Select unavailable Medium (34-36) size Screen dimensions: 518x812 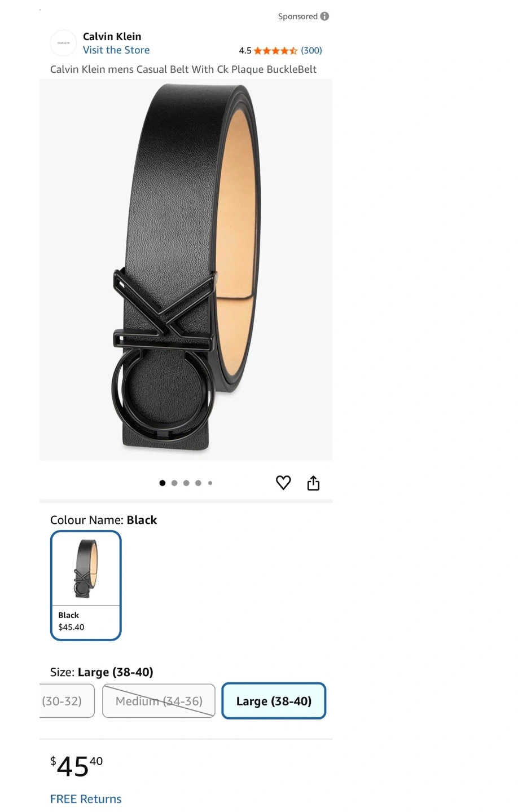click(159, 701)
